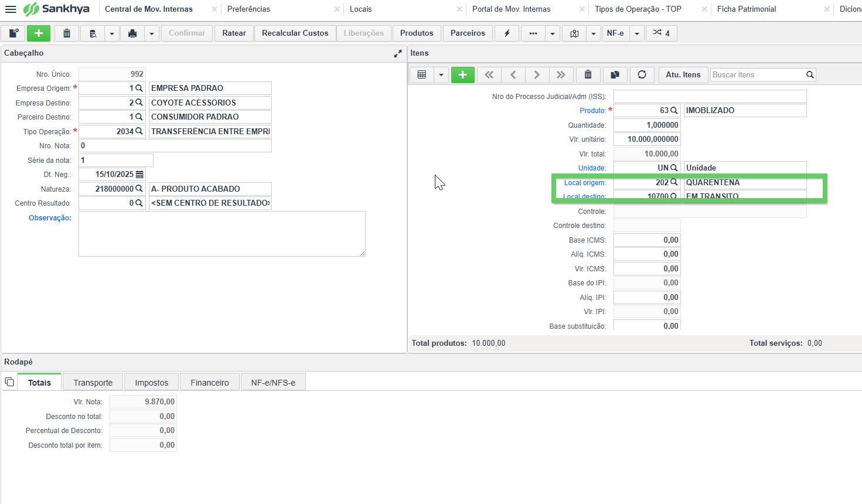Add new record with green plus in main toolbar
This screenshot has width=862, height=504.
(39, 33)
